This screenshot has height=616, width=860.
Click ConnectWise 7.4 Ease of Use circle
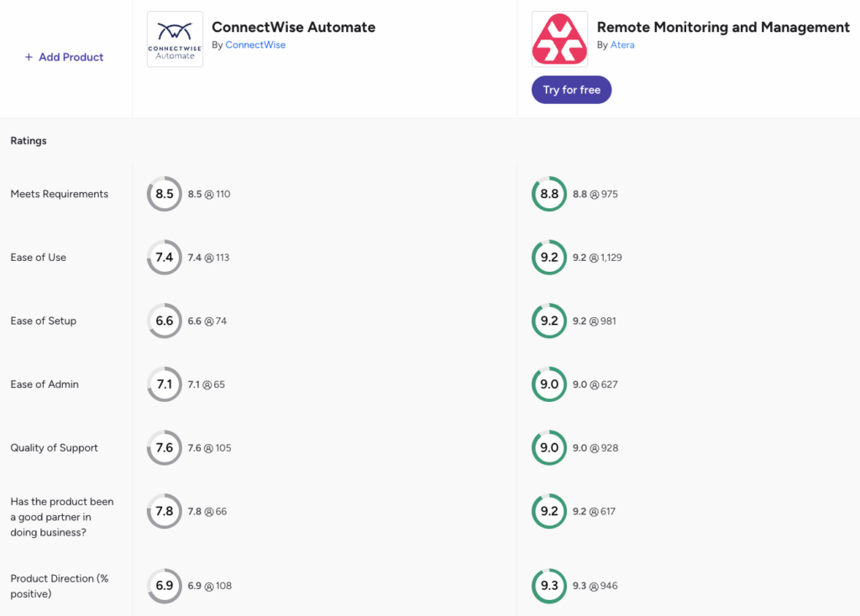(164, 258)
